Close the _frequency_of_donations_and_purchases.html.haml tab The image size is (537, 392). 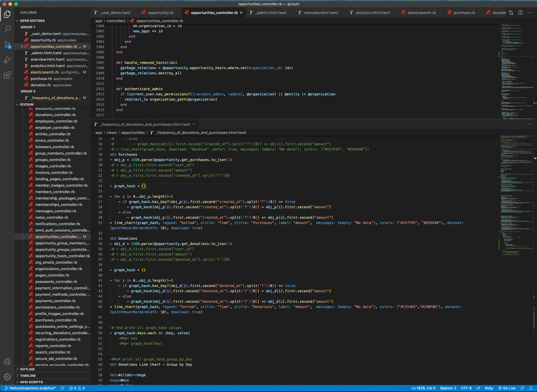[193, 124]
